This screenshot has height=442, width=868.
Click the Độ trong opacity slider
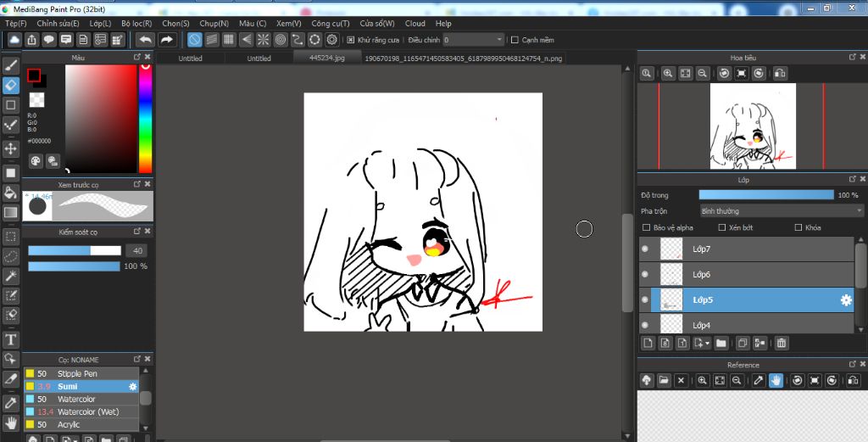(766, 195)
